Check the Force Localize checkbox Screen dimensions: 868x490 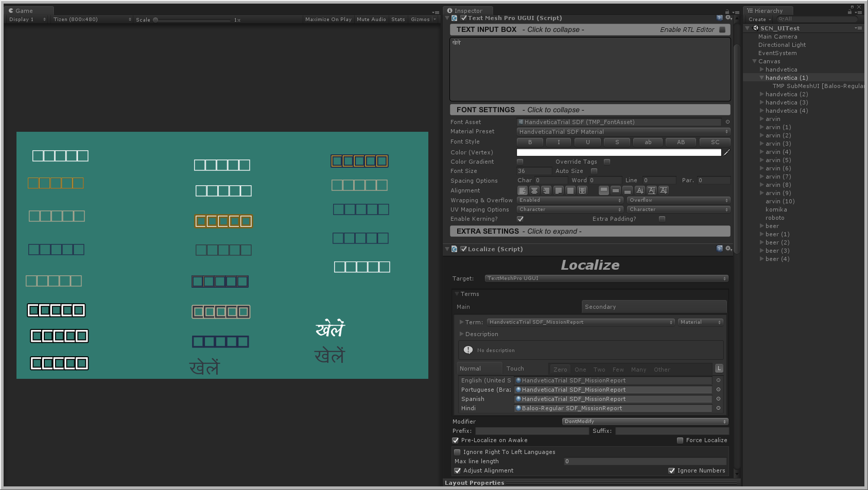680,440
